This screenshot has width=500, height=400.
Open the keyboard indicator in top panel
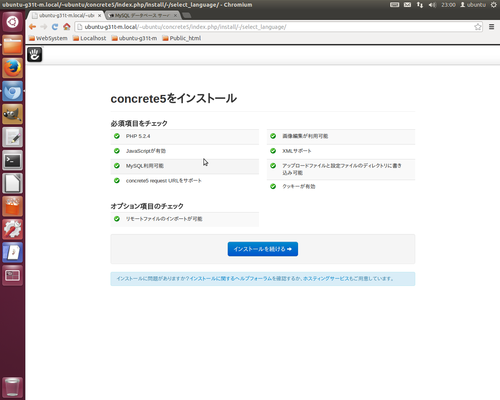pyautogui.click(x=395, y=5)
